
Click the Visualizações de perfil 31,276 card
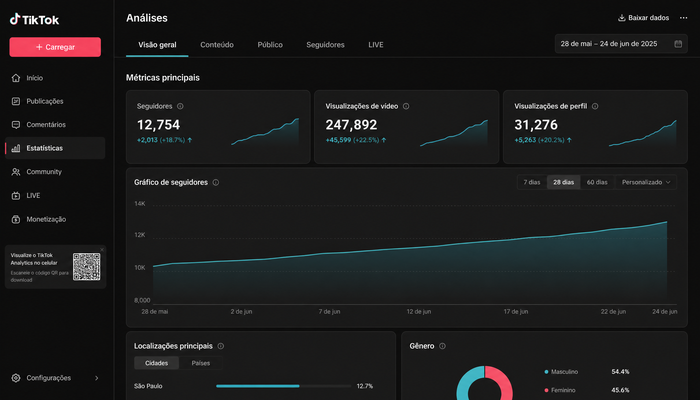coord(595,127)
